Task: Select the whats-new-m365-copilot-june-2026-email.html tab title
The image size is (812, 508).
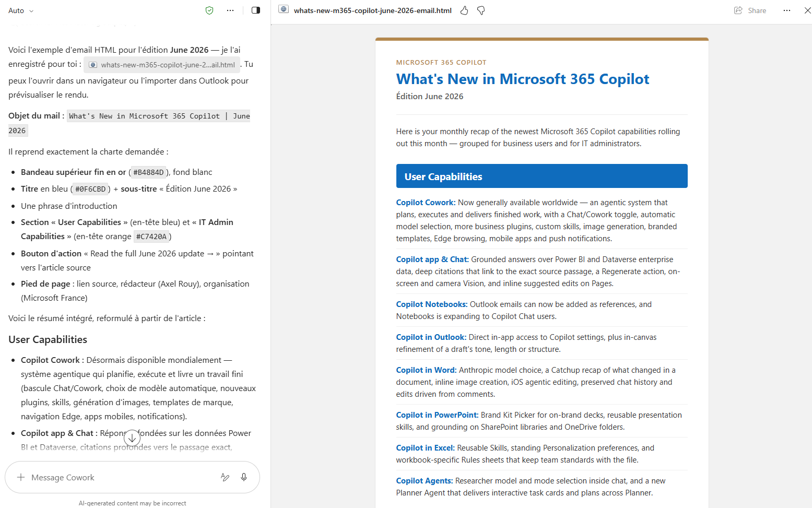Action: (x=372, y=10)
